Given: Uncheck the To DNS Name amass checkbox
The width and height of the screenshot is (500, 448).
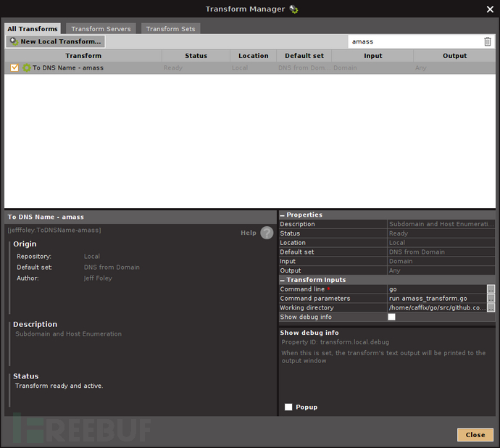Looking at the screenshot, I should (x=14, y=67).
